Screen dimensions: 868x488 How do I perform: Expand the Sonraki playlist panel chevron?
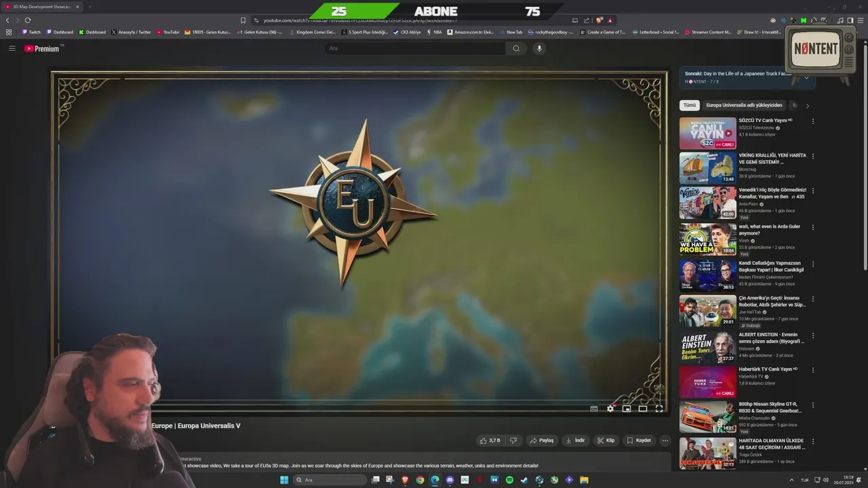click(806, 78)
